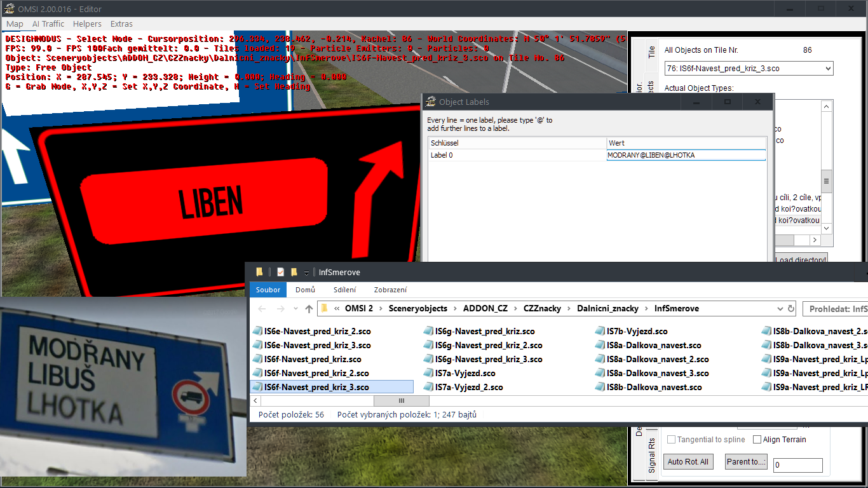Expand the Explorer address history dropdown
Screen dimensions: 868x488
click(x=781, y=309)
